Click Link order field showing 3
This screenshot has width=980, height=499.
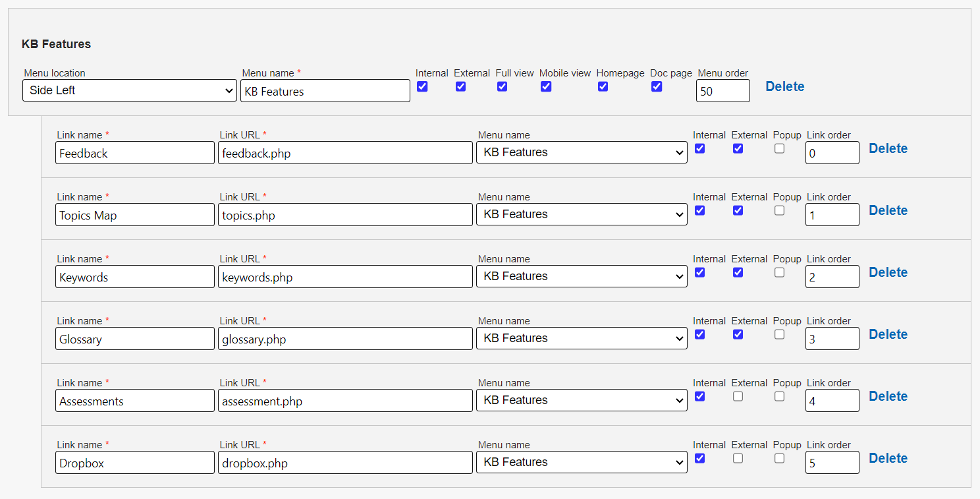coord(832,339)
